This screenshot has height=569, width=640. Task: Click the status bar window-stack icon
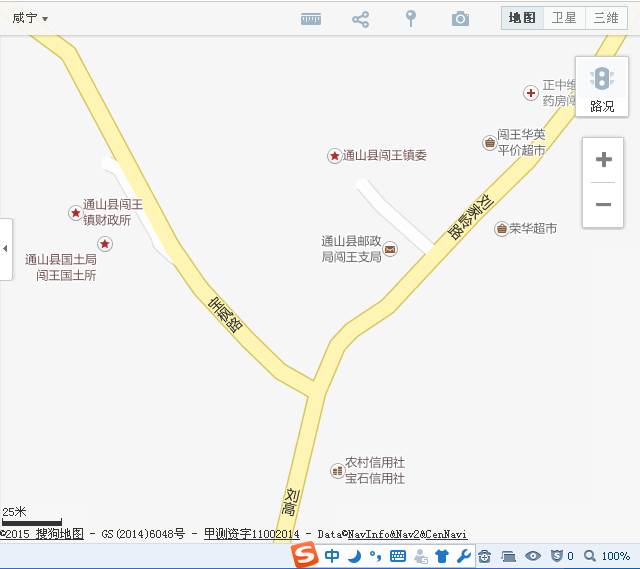[x=509, y=556]
